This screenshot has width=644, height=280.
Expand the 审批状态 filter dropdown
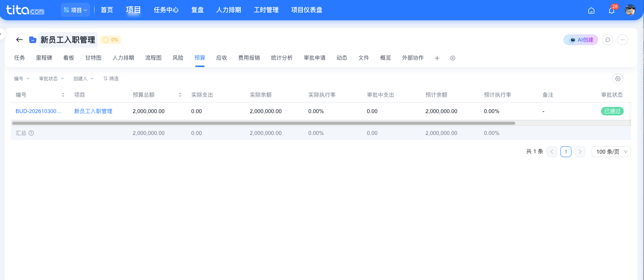(x=52, y=79)
